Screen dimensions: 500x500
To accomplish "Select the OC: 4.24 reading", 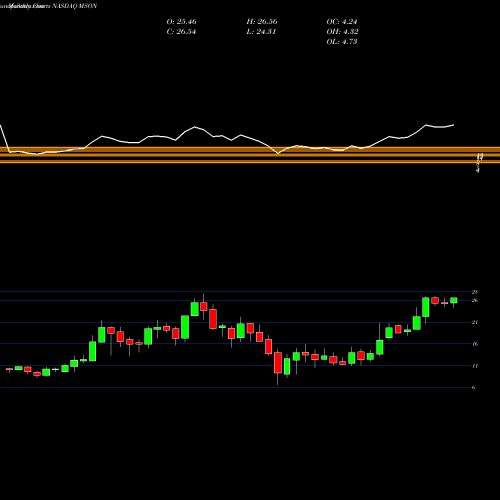I will [x=342, y=22].
